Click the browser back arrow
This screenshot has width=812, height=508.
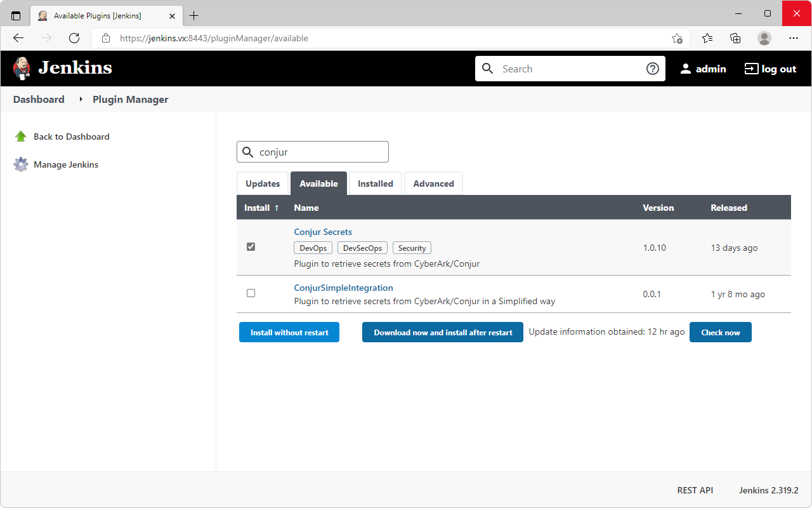coord(18,38)
